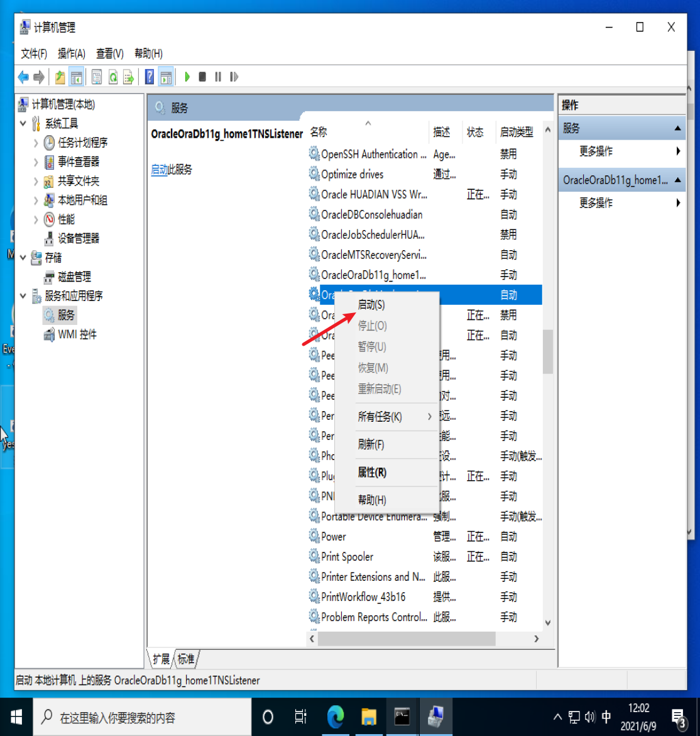700x736 pixels.
Task: Select OpenSSH Authentication service row
Action: (425, 154)
